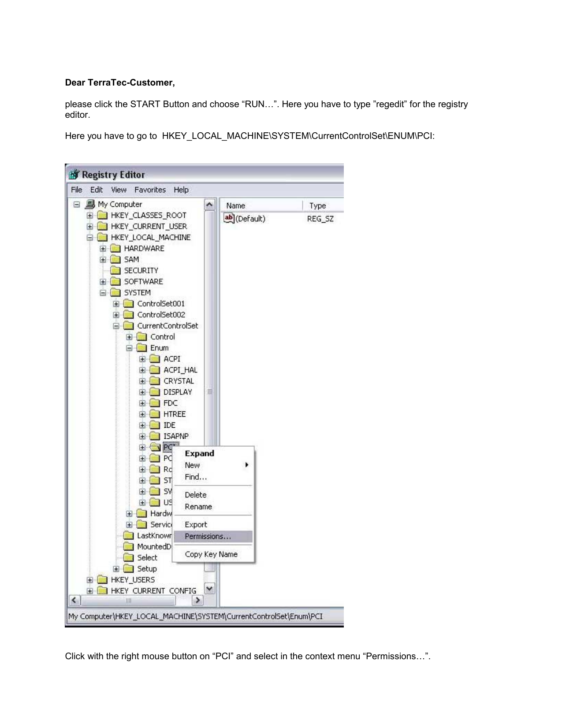Choose Find... in the context menu
Viewport: 562px width, 728px height.
point(213,477)
